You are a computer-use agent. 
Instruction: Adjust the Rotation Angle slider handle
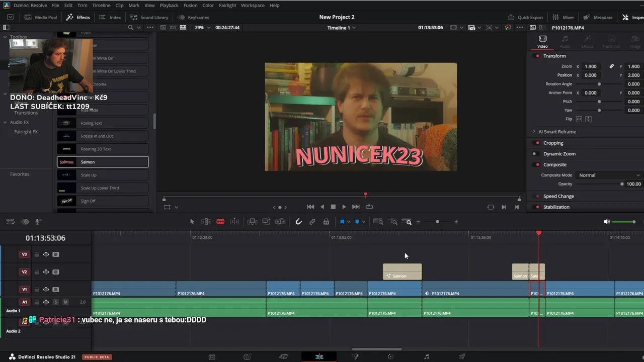[599, 84]
